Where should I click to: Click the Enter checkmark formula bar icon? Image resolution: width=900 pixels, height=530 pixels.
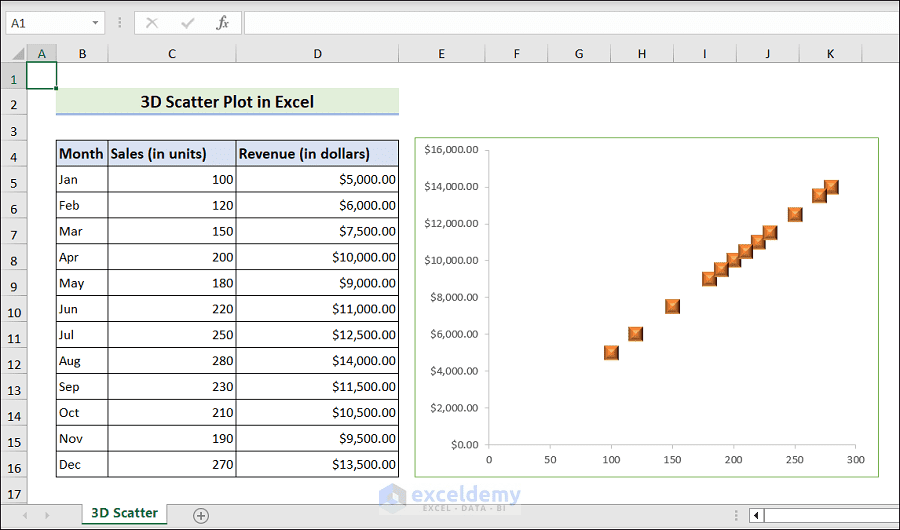coord(187,23)
